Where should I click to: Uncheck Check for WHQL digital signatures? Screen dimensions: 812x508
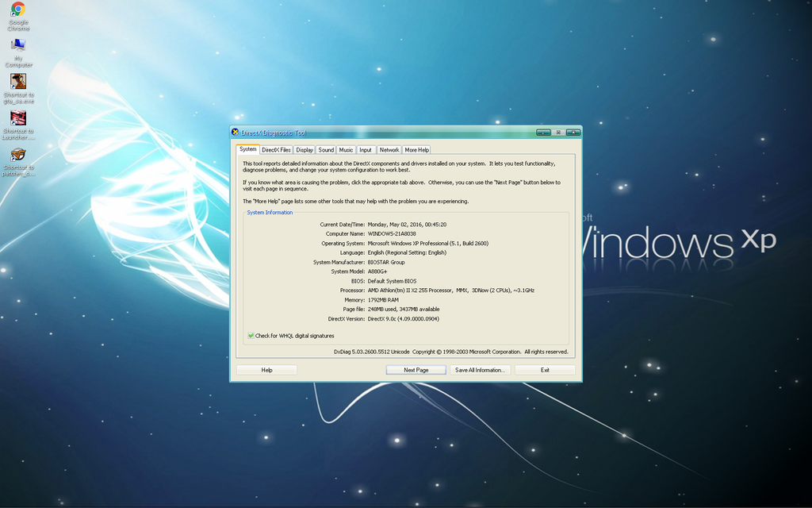click(251, 336)
